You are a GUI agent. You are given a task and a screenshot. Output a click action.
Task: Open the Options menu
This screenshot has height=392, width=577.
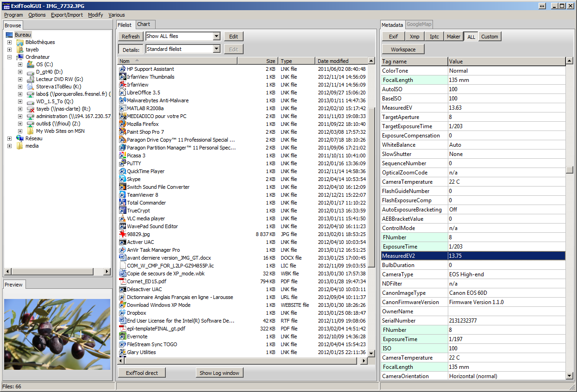click(37, 15)
